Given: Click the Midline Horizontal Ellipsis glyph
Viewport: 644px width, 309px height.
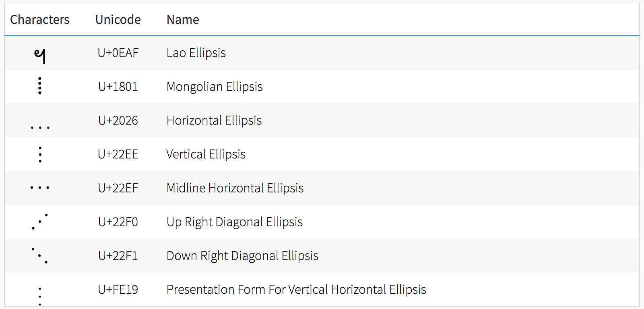Looking at the screenshot, I should [40, 188].
